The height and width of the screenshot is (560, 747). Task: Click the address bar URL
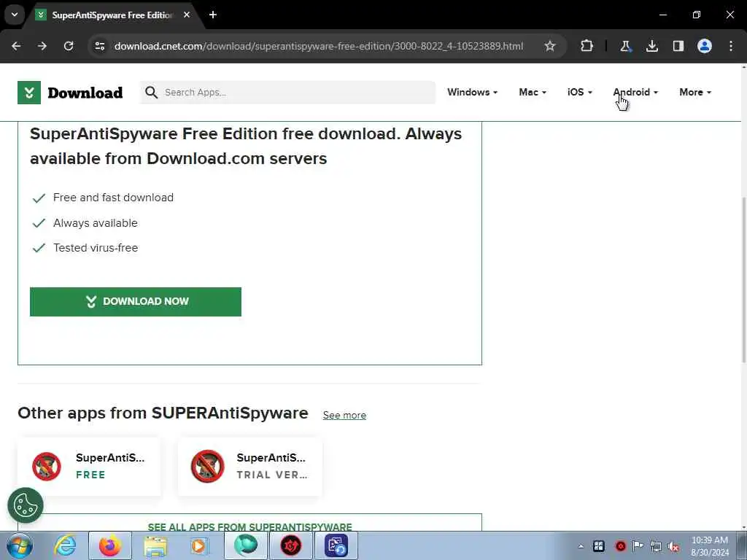[318, 46]
